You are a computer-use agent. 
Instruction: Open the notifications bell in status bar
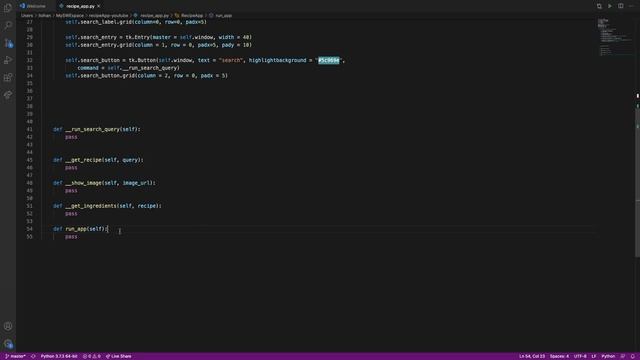click(x=633, y=356)
